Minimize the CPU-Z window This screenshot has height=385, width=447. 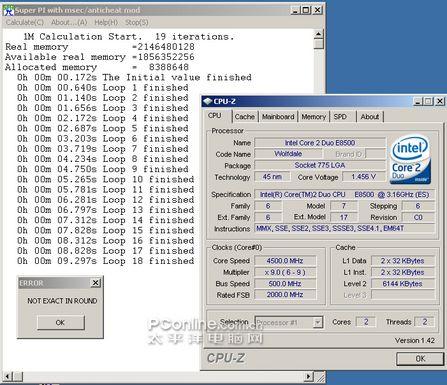click(418, 101)
